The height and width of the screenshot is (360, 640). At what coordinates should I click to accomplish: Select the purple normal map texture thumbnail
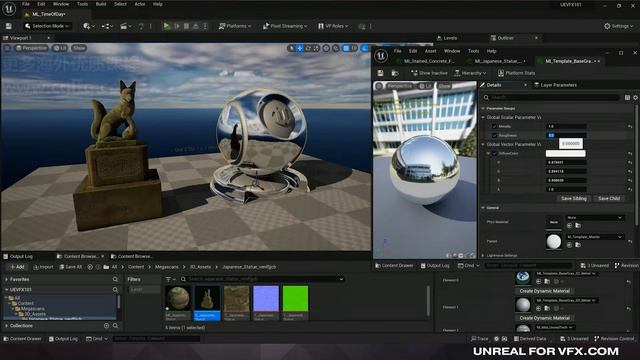266,298
